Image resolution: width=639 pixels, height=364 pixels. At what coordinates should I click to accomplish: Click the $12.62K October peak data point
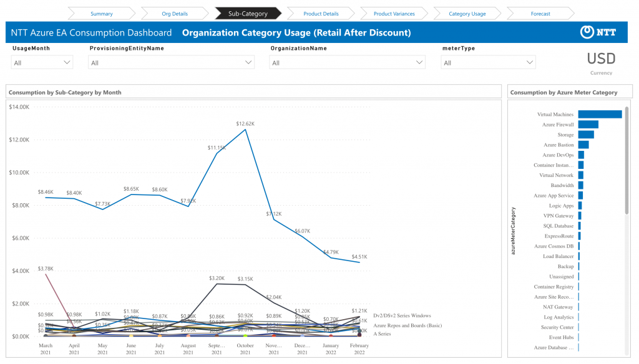coord(245,130)
